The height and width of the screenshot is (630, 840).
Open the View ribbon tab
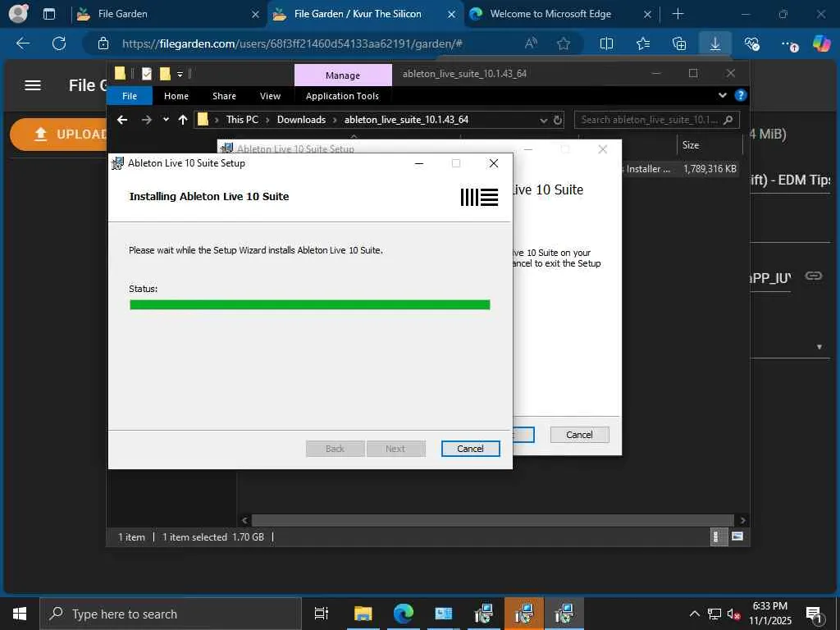pyautogui.click(x=270, y=96)
